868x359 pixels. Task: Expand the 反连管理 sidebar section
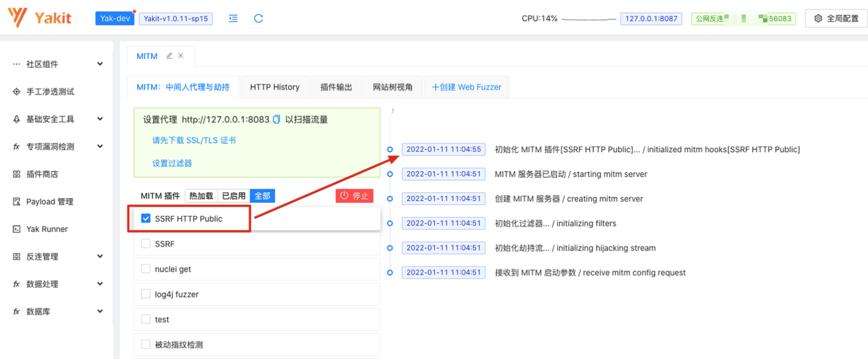100,257
